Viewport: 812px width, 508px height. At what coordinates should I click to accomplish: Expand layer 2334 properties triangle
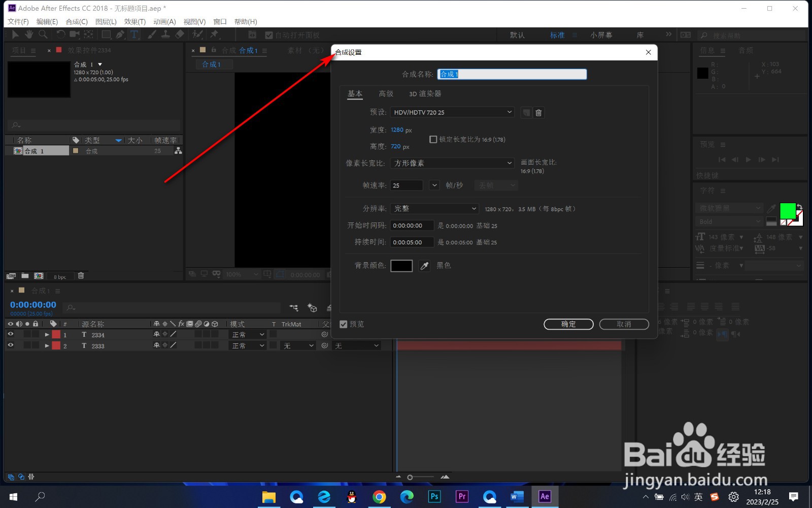click(x=47, y=335)
